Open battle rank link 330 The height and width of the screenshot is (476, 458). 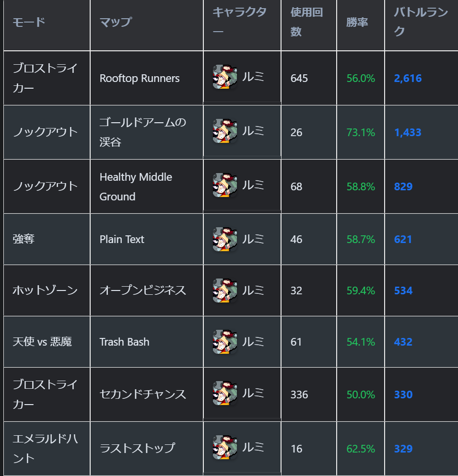[x=403, y=395]
